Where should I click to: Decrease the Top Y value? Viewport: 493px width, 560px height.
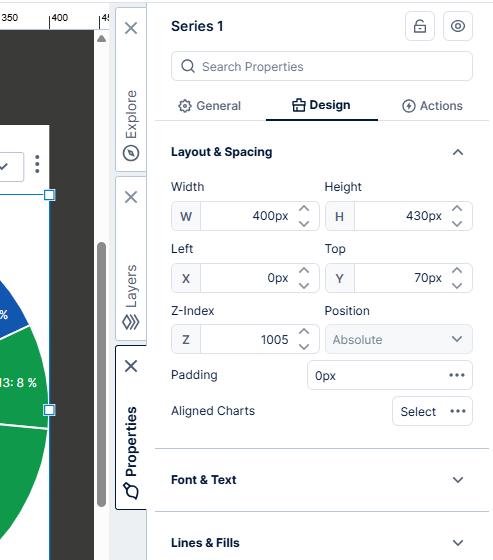[x=457, y=286]
